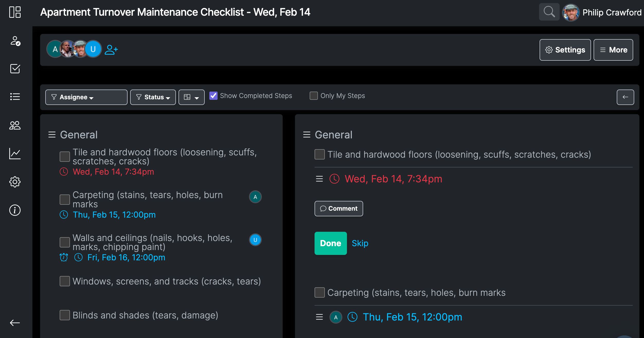
Task: Click the add assignee person-plus icon
Action: [111, 50]
